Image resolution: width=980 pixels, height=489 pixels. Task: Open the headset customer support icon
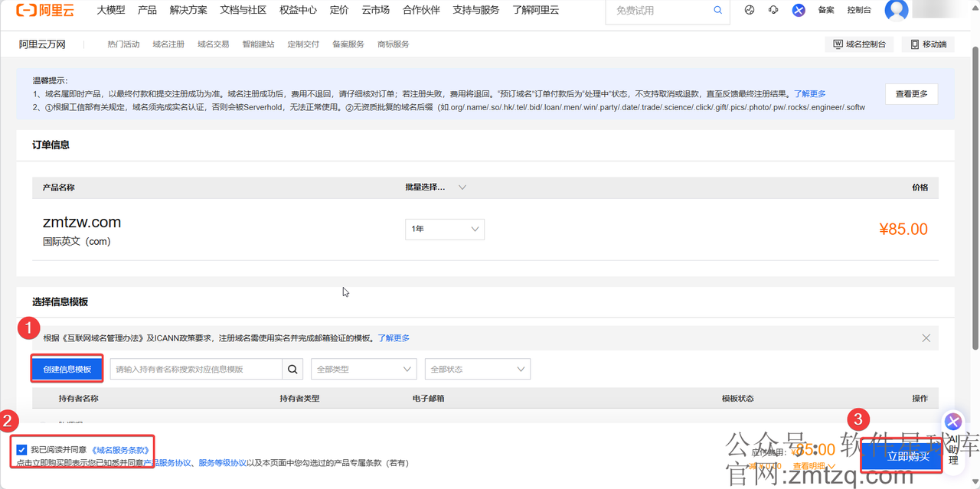pyautogui.click(x=773, y=10)
